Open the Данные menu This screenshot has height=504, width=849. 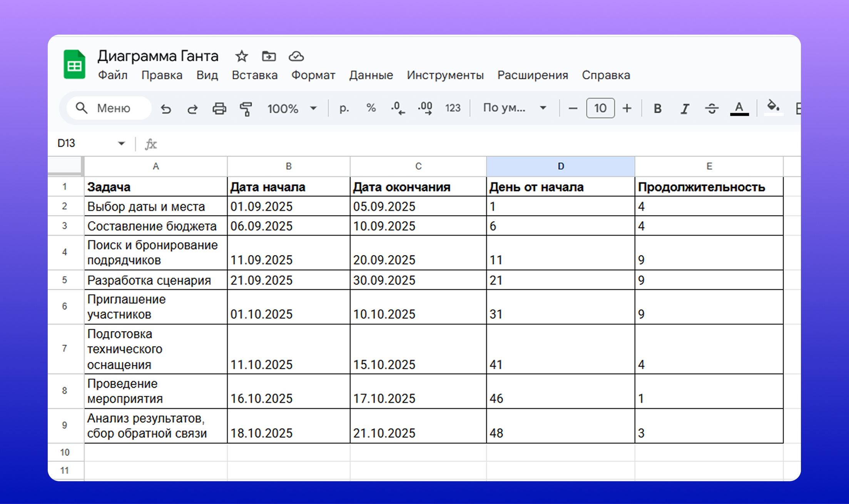point(371,75)
